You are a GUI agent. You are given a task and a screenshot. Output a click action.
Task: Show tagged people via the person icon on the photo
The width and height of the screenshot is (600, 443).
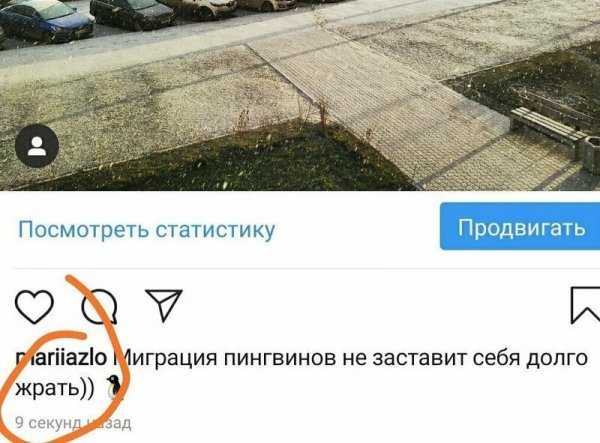(x=37, y=146)
